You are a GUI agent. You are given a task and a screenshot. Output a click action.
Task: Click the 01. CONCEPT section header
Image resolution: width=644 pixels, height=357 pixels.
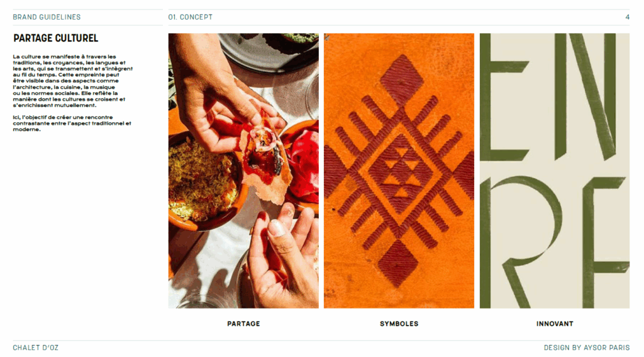(190, 17)
